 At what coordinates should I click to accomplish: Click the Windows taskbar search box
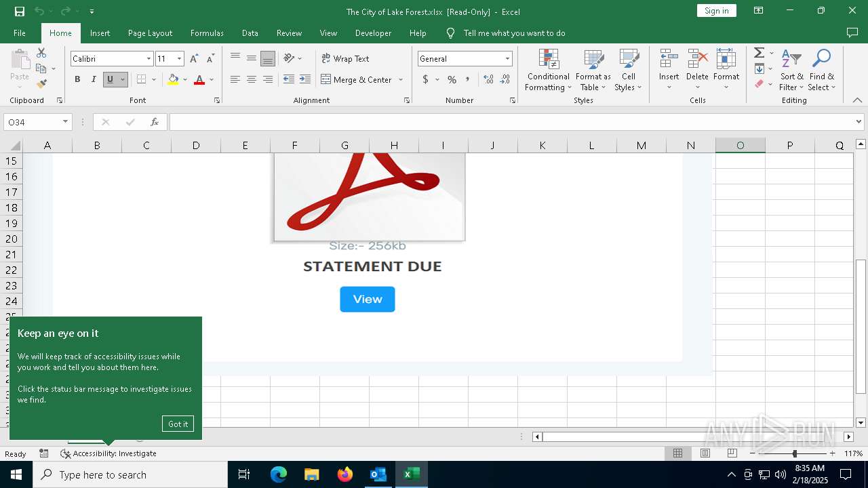(130, 474)
